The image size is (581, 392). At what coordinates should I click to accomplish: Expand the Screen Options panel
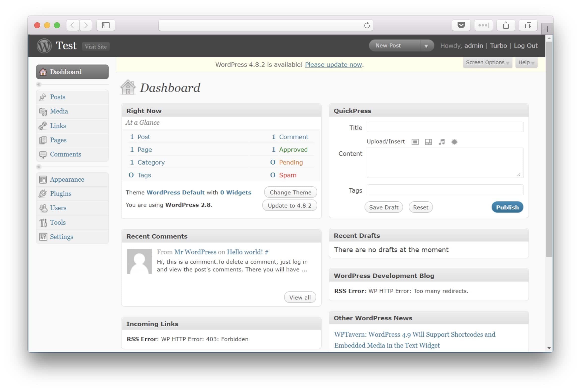pos(487,62)
